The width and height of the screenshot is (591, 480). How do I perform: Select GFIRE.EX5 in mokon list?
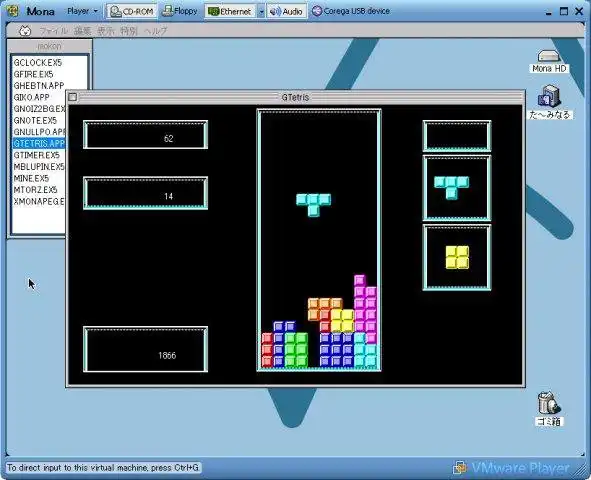[33, 74]
